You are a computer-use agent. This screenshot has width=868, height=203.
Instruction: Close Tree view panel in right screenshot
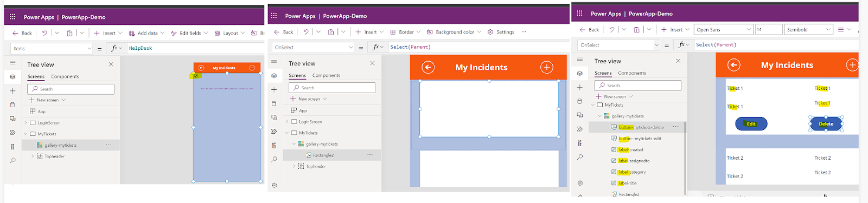pos(678,61)
